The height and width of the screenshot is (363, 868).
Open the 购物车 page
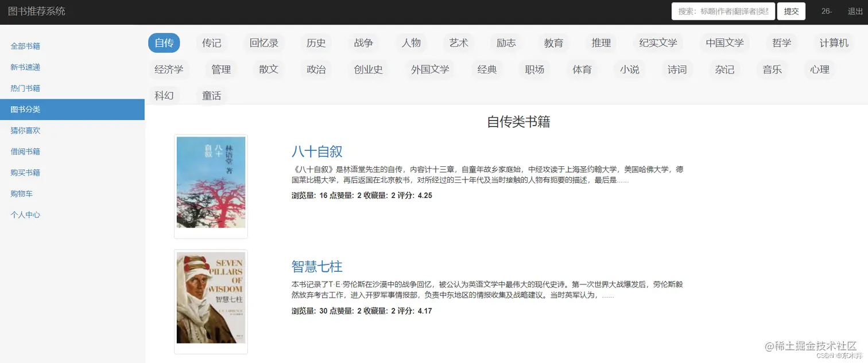pyautogui.click(x=22, y=193)
